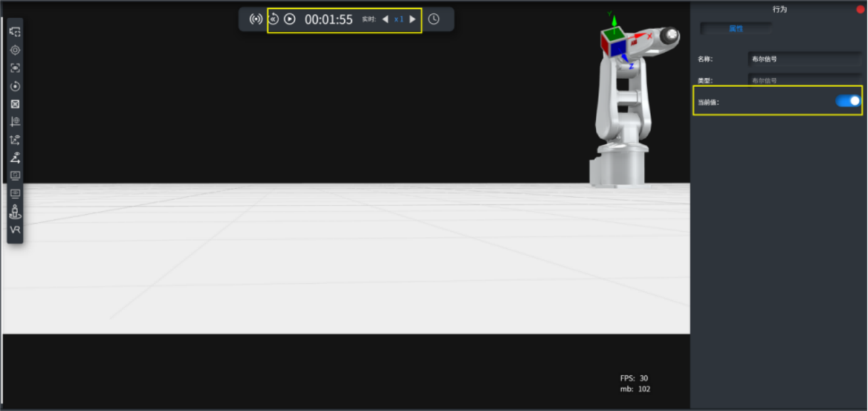Increase simulation speed with right arrow
This screenshot has height=411, width=868.
point(412,19)
